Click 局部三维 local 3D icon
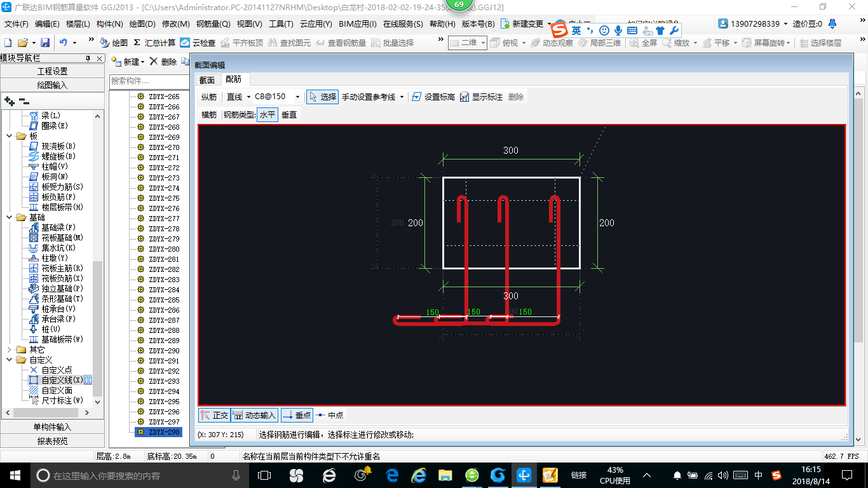The width and height of the screenshot is (868, 488). click(x=599, y=43)
